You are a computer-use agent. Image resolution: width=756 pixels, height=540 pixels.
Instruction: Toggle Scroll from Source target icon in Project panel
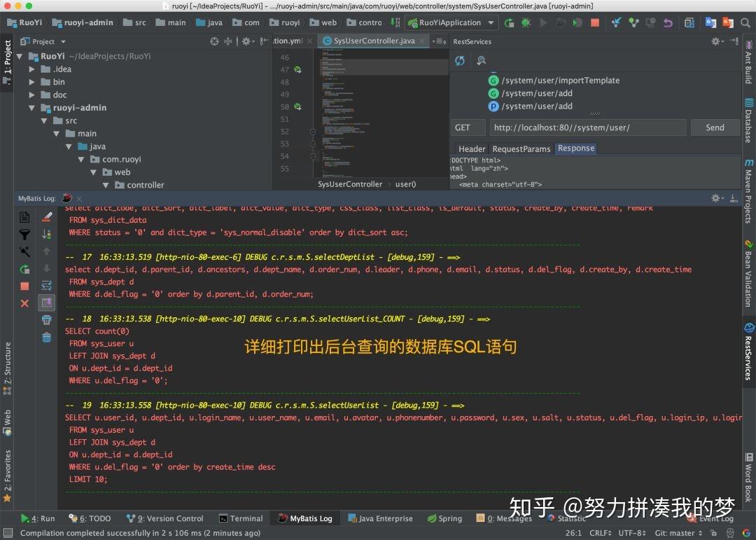click(215, 41)
